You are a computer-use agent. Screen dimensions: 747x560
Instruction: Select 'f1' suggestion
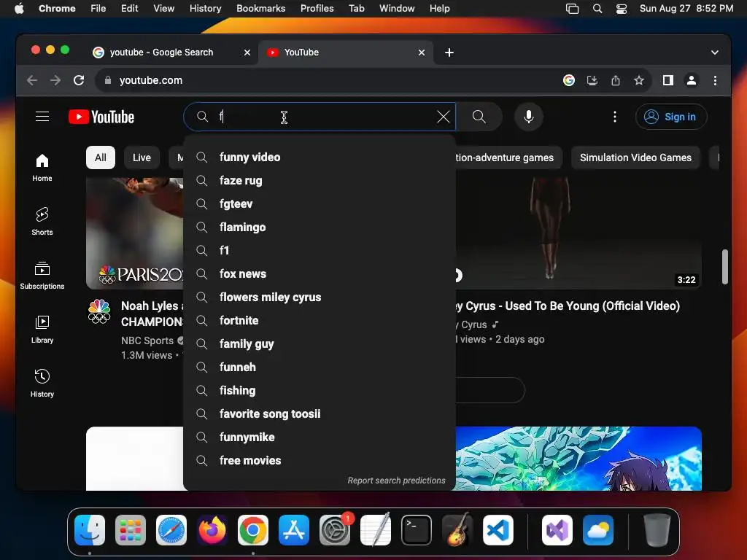(320, 251)
